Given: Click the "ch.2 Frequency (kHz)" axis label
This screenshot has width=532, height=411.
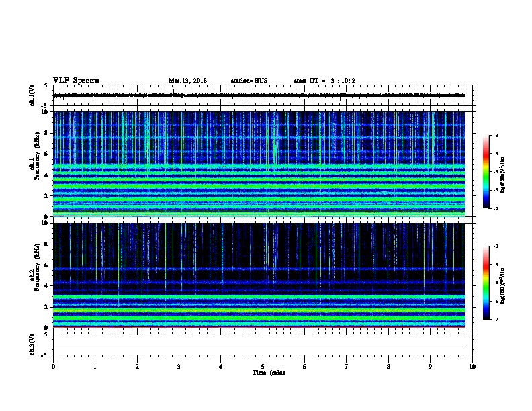Looking at the screenshot, I should coord(35,267).
